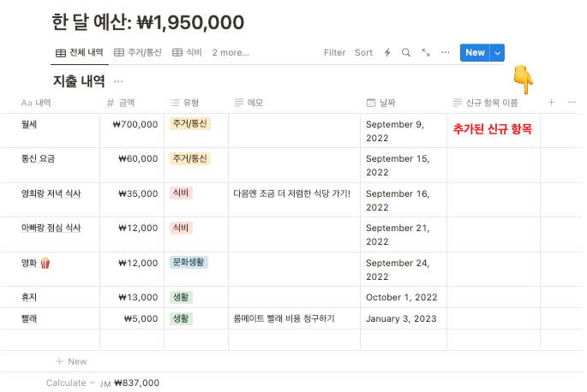Click the plus icon to add column
The height and width of the screenshot is (392, 587).
click(x=551, y=103)
